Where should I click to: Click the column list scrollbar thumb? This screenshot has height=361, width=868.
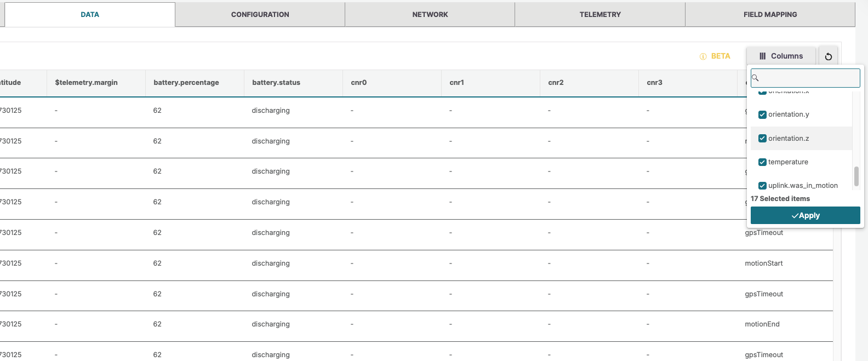(856, 176)
